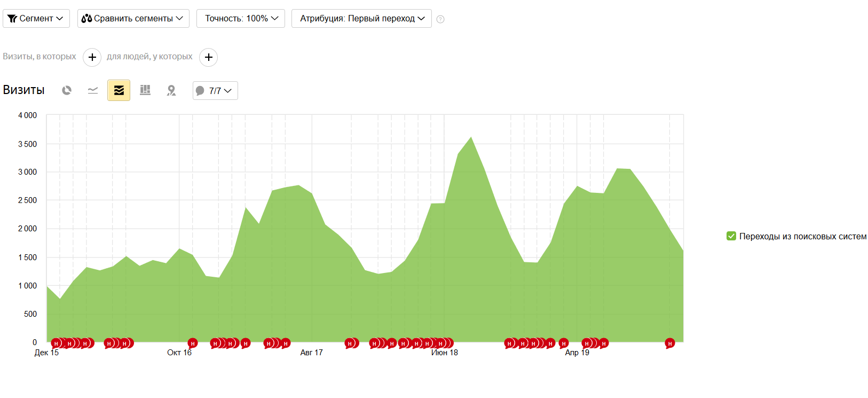Add condition for 'Визиты, в которых'

click(92, 57)
